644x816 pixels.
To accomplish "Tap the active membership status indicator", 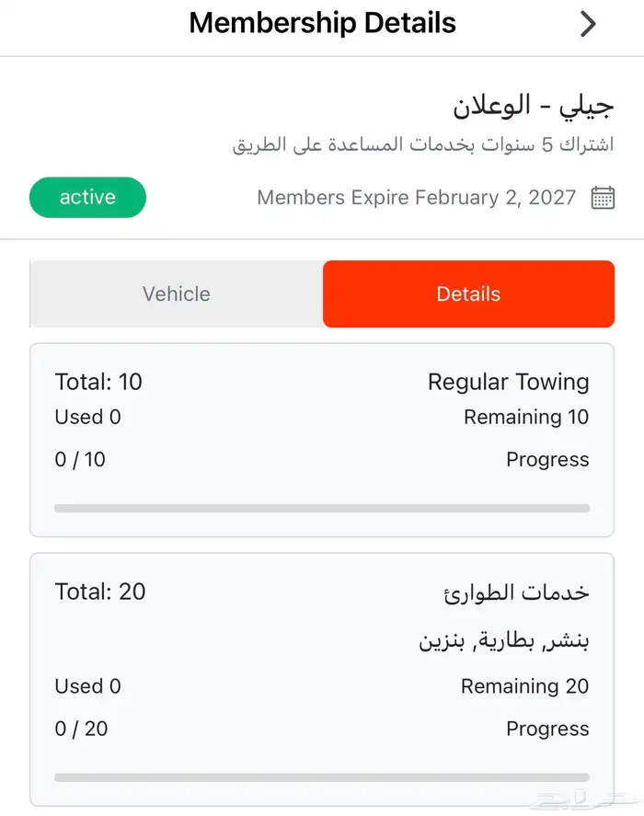I will tap(87, 197).
